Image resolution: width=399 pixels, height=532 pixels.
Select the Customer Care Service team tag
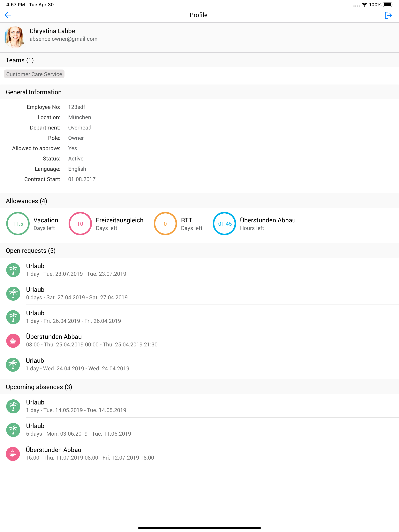click(34, 74)
